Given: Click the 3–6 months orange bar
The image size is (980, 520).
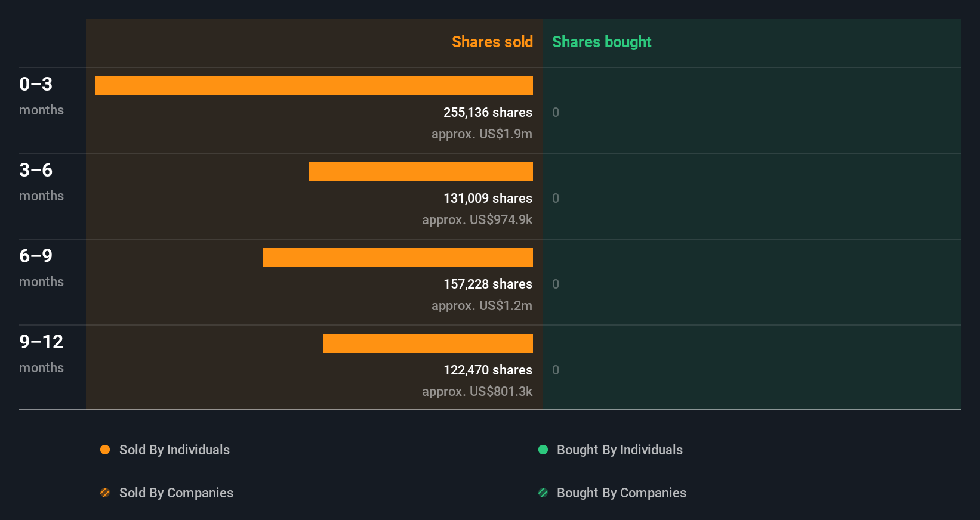Looking at the screenshot, I should coord(421,172).
